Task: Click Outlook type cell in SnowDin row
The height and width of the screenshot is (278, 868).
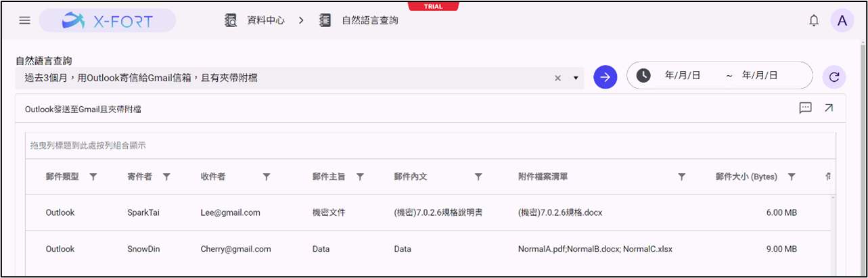Action: coord(60,249)
